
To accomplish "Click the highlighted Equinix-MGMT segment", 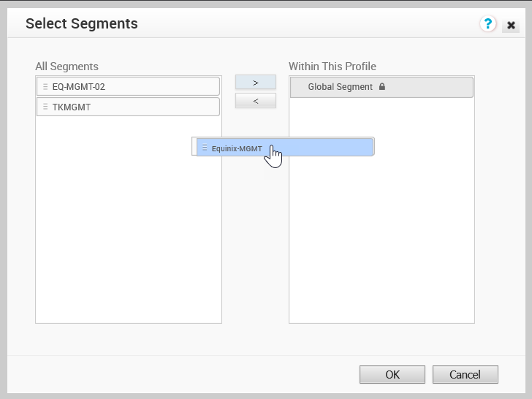I will click(285, 147).
